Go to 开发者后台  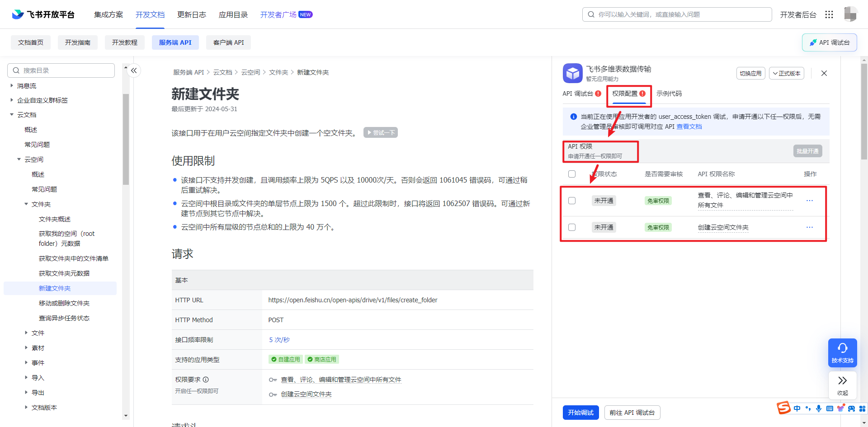point(798,14)
